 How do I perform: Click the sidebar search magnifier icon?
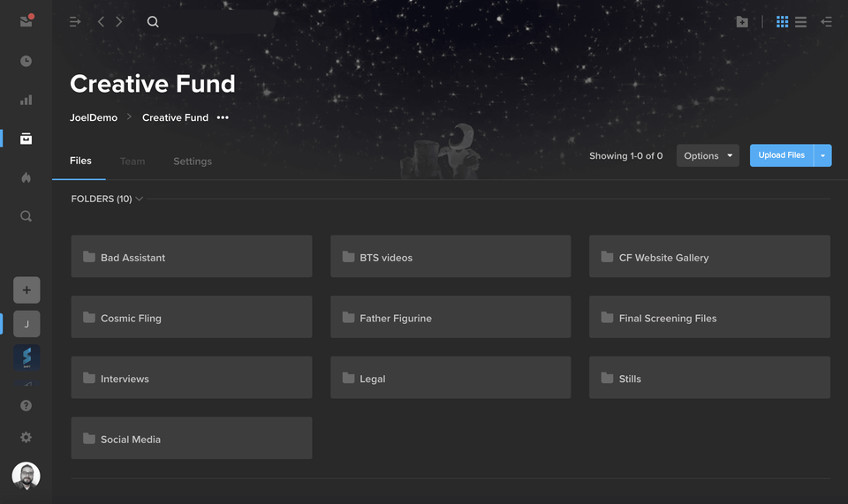[26, 216]
